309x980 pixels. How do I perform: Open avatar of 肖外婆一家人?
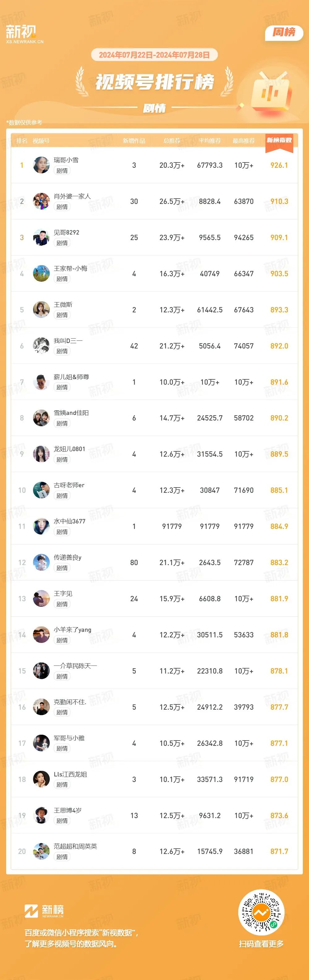(41, 201)
